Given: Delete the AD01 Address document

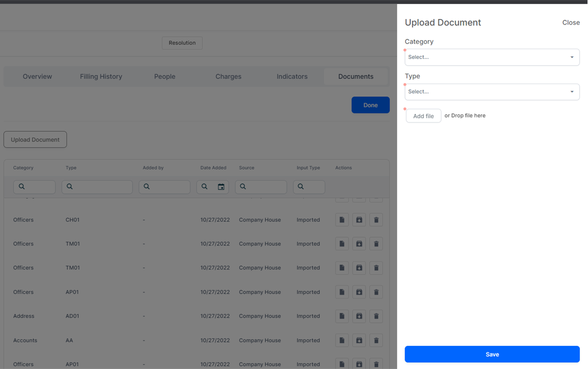Looking at the screenshot, I should [x=376, y=316].
